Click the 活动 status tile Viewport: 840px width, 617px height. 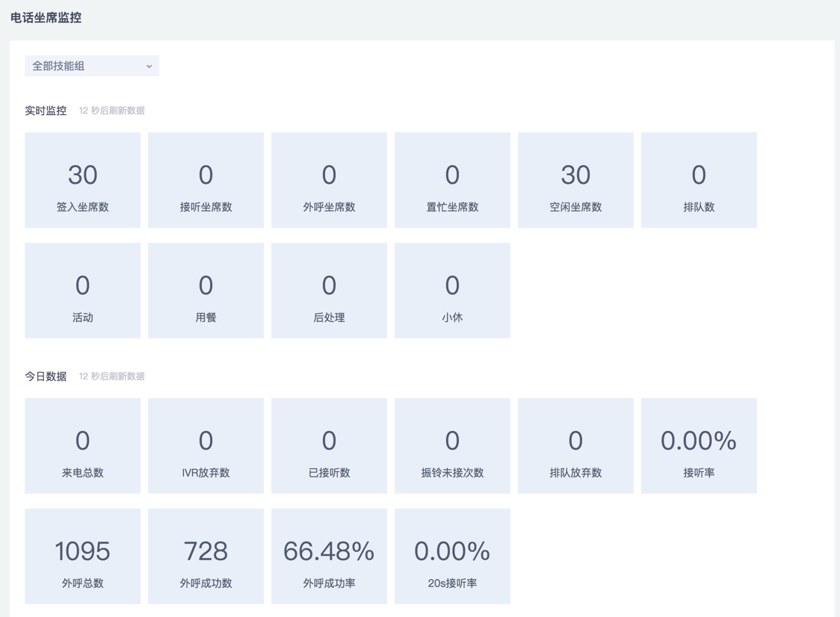[82, 291]
